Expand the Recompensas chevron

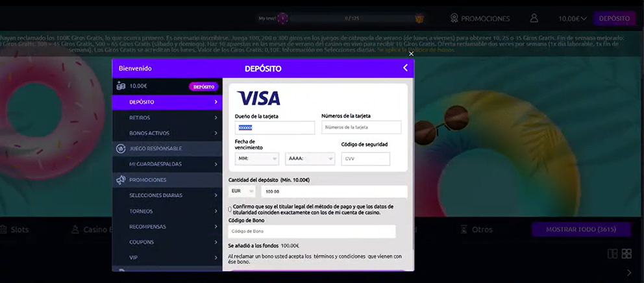pyautogui.click(x=216, y=227)
